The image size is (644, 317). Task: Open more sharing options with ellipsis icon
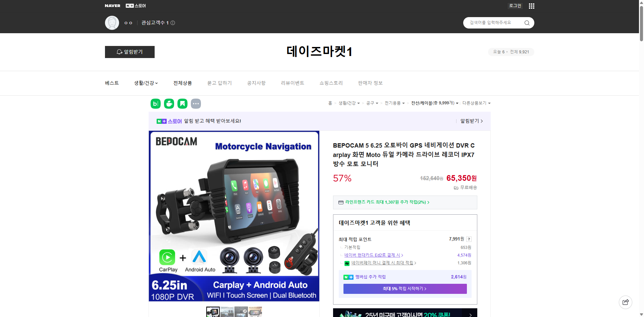pyautogui.click(x=196, y=103)
